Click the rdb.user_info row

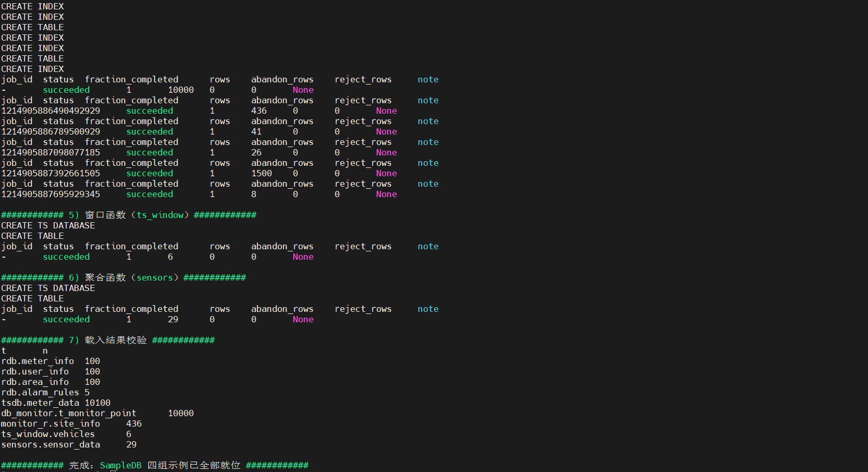tap(51, 371)
